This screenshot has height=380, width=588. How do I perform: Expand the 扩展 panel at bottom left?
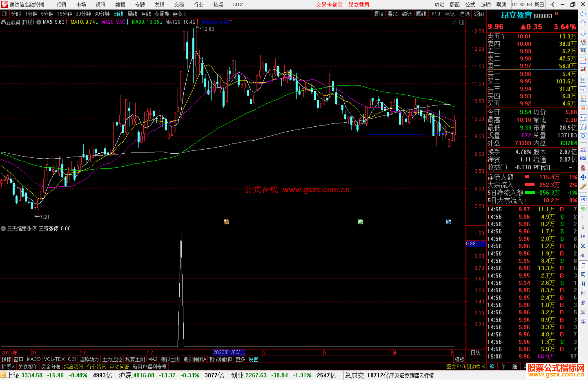click(8, 367)
